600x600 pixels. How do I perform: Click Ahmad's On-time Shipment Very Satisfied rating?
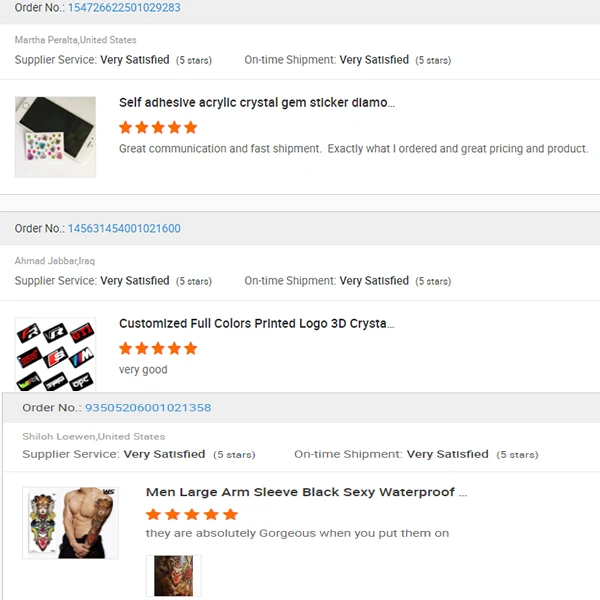pos(374,281)
